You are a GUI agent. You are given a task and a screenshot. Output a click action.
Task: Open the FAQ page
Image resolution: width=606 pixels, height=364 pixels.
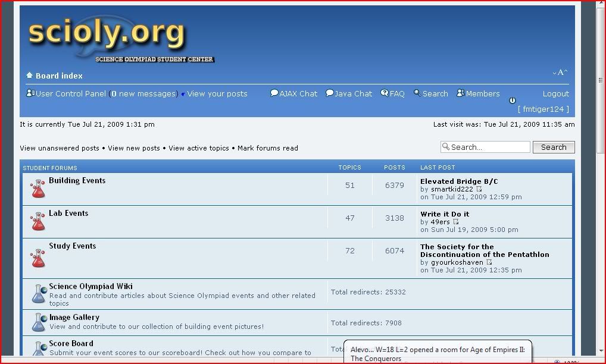(397, 94)
